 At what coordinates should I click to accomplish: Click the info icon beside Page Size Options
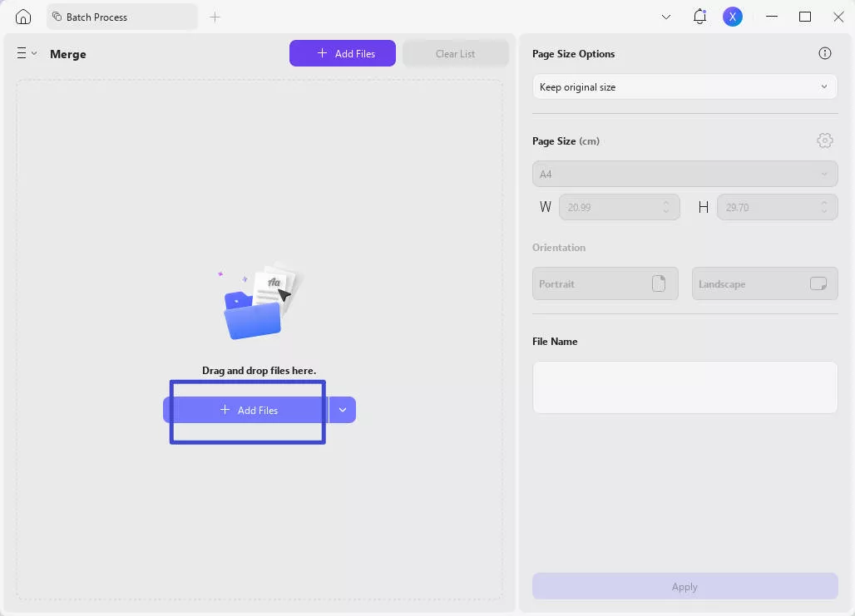point(824,52)
